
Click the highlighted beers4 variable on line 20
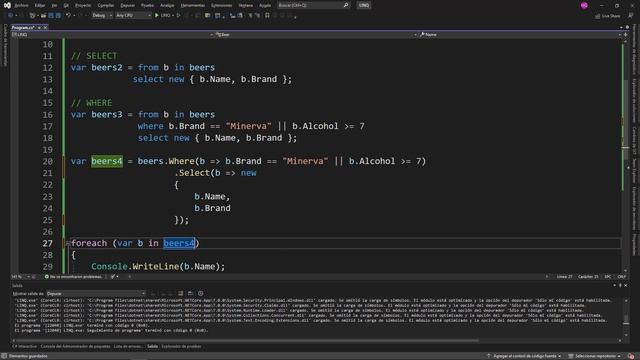[107, 161]
